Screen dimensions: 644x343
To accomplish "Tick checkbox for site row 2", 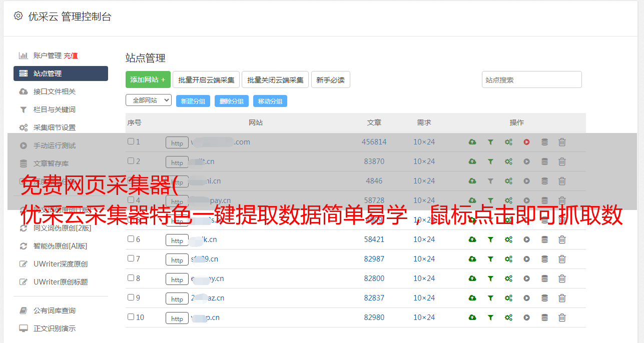I will click(131, 161).
